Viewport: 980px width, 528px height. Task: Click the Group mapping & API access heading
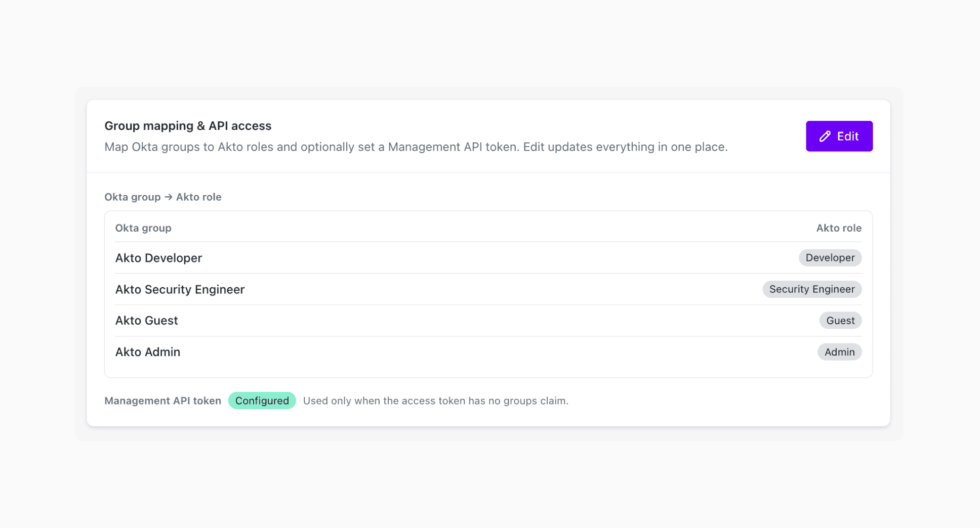(188, 125)
